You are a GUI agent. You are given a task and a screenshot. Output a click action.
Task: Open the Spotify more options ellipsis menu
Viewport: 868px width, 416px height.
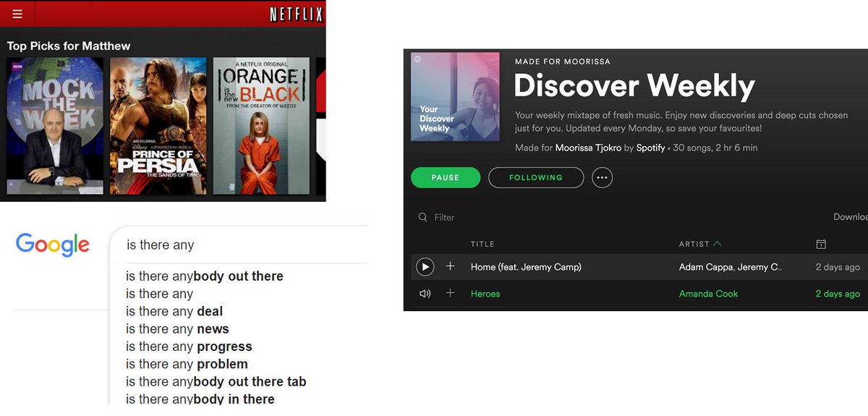[602, 177]
